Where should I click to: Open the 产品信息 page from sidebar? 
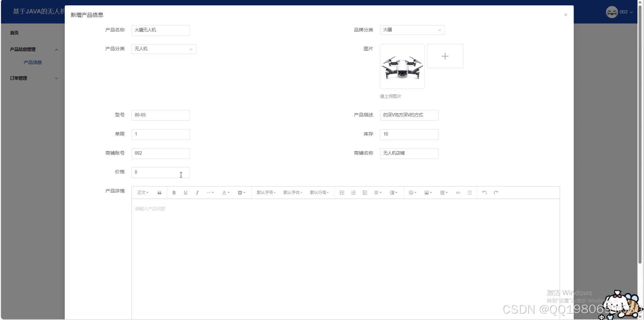coord(33,62)
